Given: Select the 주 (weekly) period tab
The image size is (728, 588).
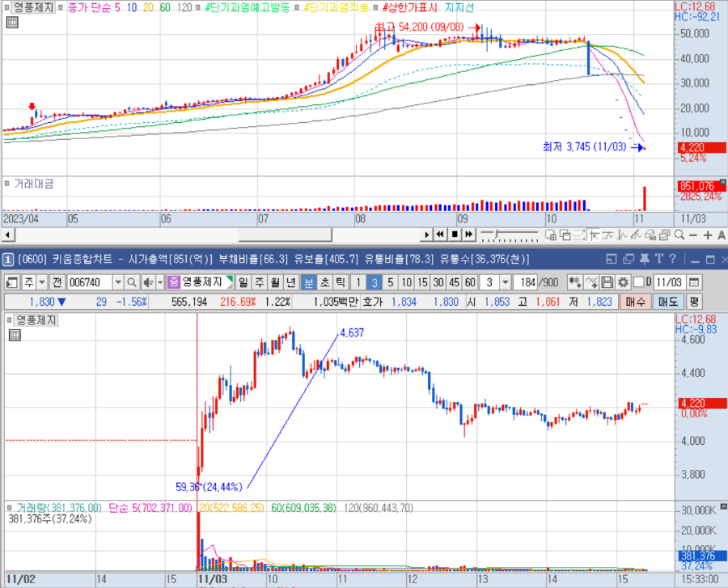Looking at the screenshot, I should click(260, 282).
